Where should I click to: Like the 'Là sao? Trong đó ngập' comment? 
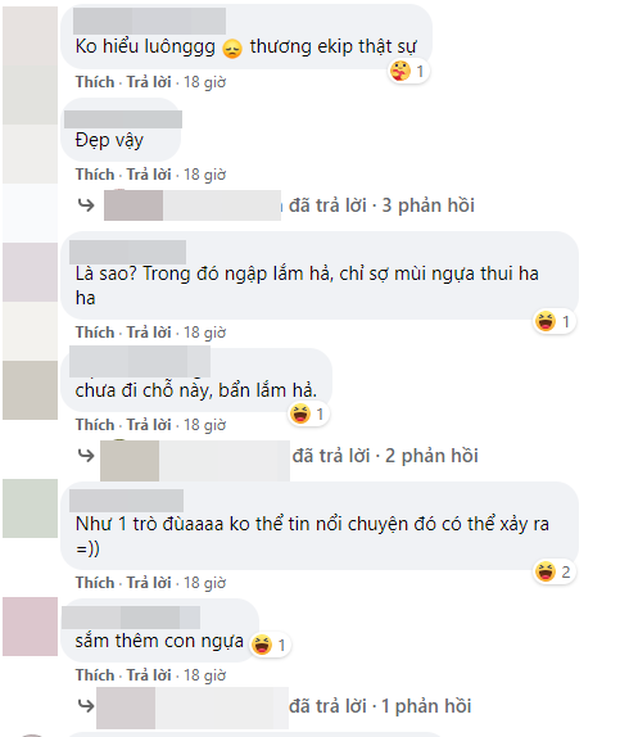(95, 333)
